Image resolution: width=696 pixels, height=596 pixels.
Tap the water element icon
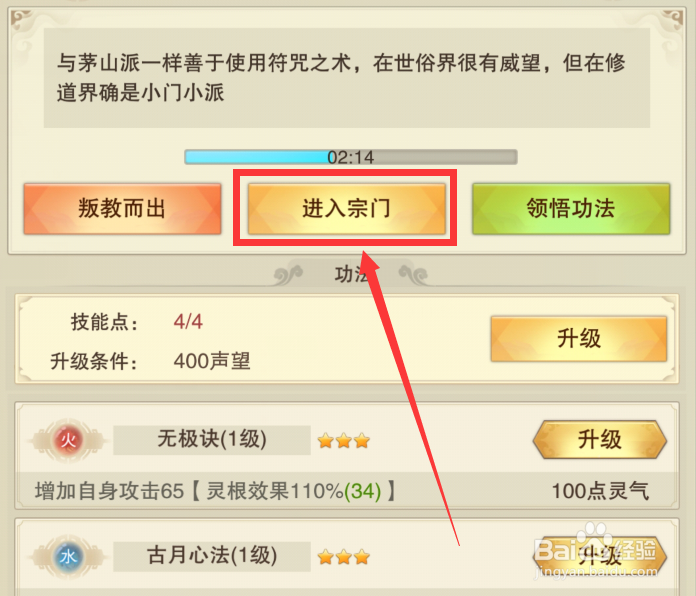pyautogui.click(x=68, y=556)
